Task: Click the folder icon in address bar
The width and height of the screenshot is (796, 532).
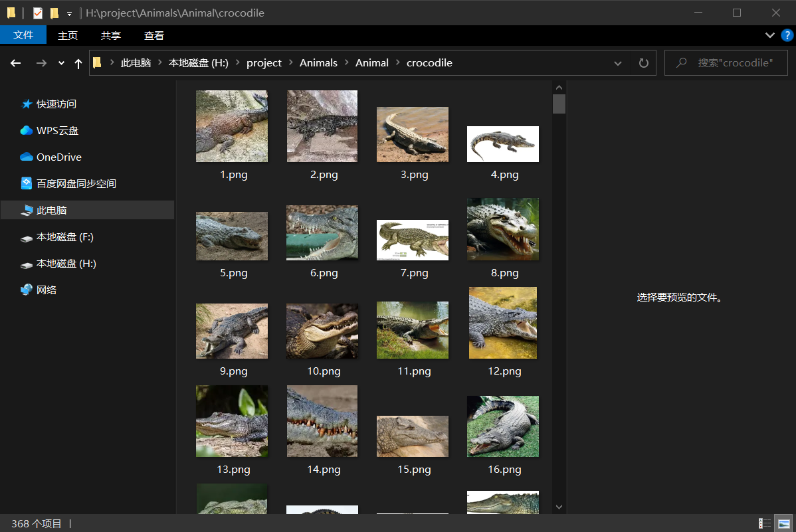Action: click(x=97, y=62)
